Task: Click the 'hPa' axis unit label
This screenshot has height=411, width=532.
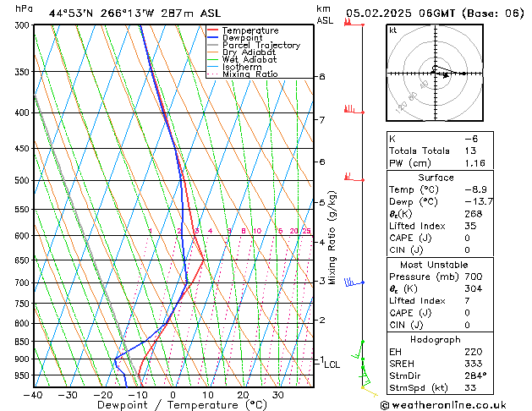Action: pos(24,8)
